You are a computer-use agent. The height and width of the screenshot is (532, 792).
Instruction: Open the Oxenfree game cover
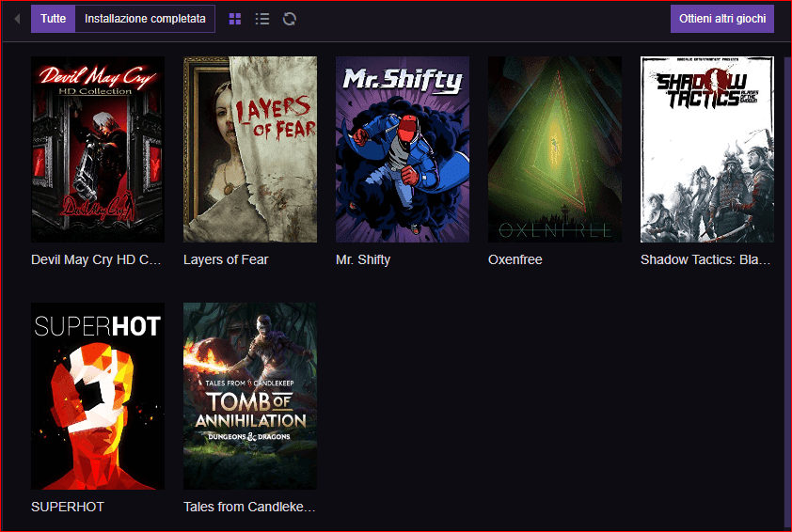pos(555,149)
